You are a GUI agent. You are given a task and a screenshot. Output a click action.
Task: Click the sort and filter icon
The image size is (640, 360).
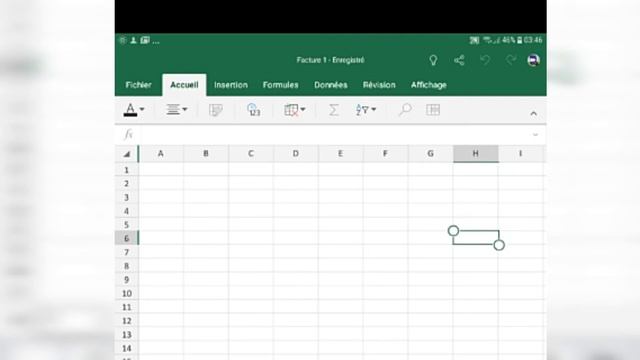click(362, 110)
